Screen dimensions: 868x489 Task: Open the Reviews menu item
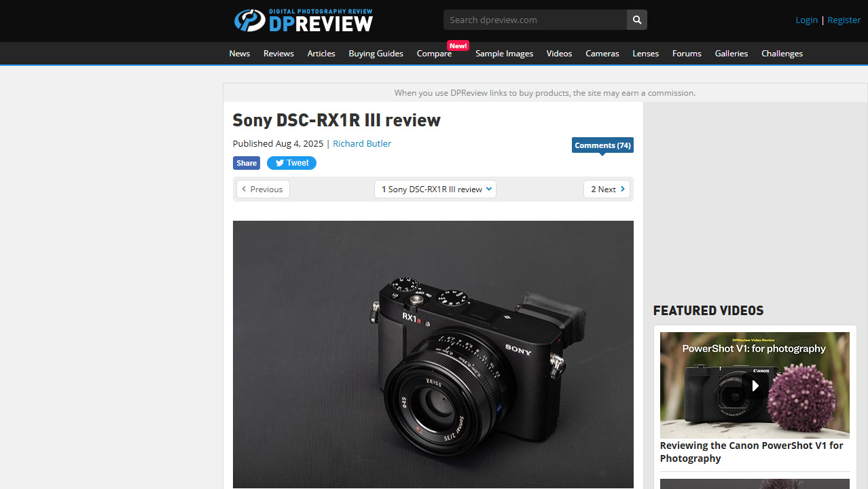pos(278,54)
